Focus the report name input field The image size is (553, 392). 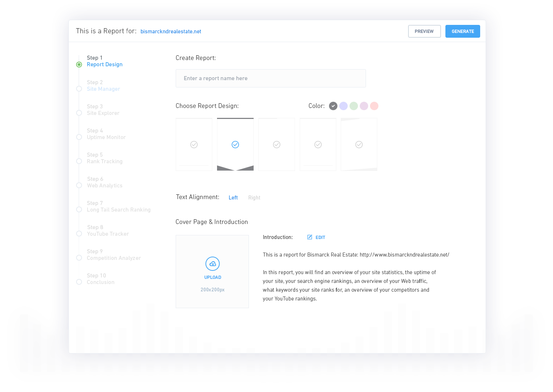pyautogui.click(x=271, y=78)
